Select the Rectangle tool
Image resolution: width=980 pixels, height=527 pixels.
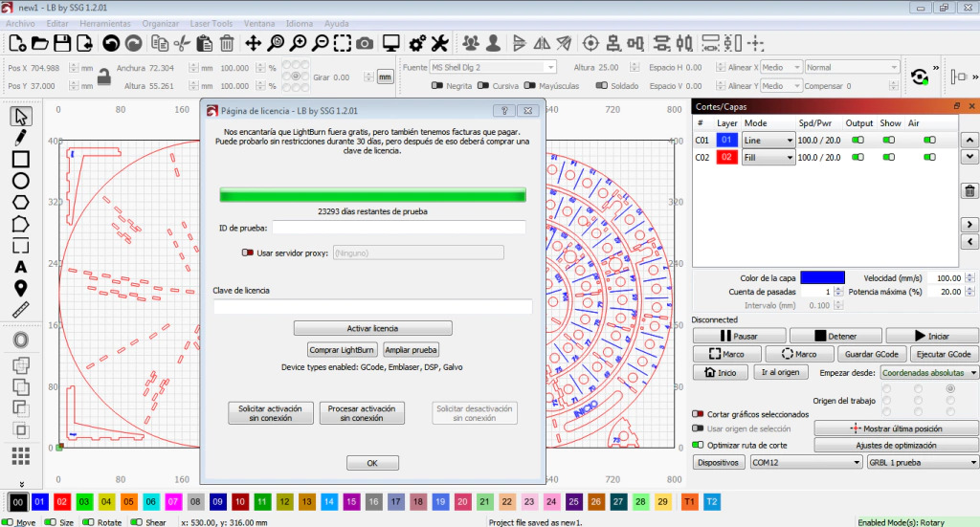(21, 159)
